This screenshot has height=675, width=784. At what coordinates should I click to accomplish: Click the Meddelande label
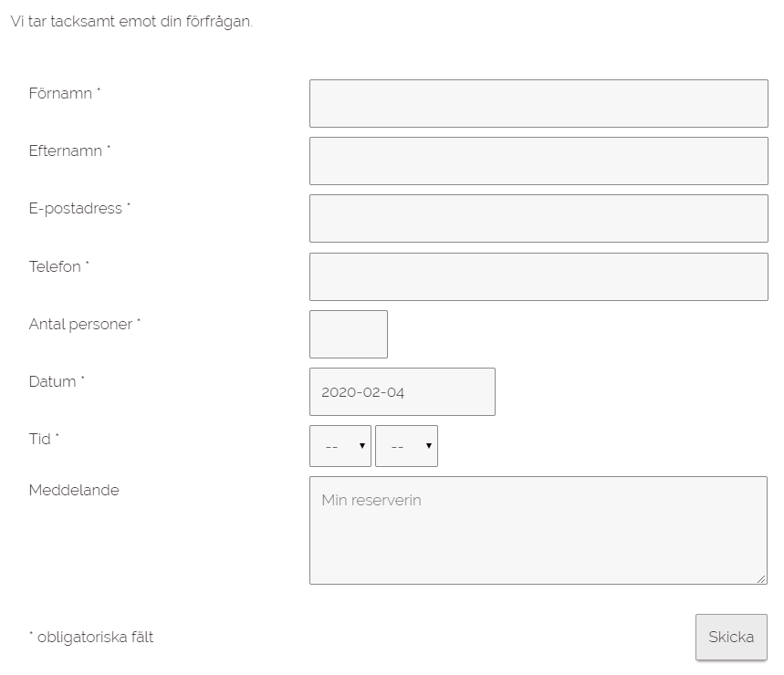click(x=74, y=490)
